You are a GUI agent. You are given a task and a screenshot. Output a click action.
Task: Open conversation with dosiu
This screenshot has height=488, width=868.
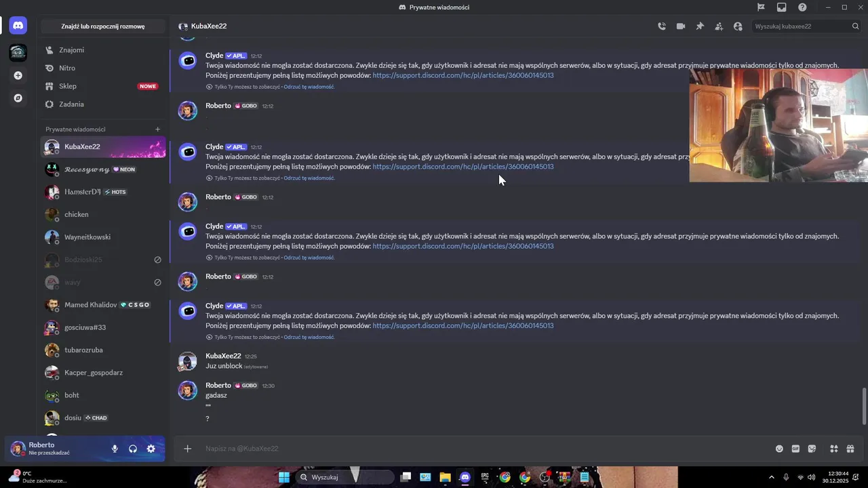103,418
